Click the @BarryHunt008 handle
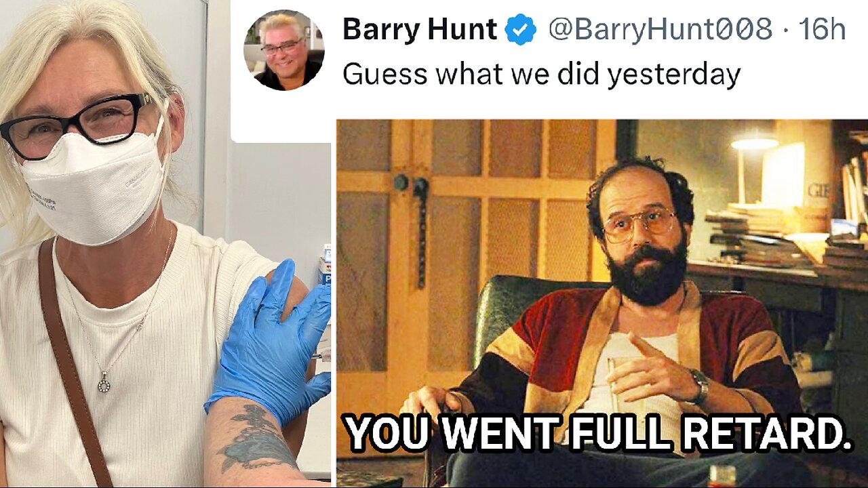 (x=660, y=30)
